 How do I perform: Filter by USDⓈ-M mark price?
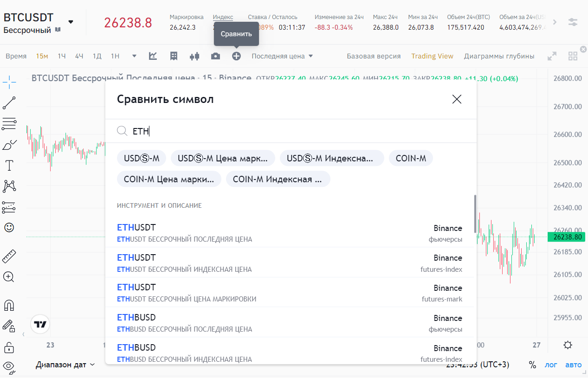[223, 158]
